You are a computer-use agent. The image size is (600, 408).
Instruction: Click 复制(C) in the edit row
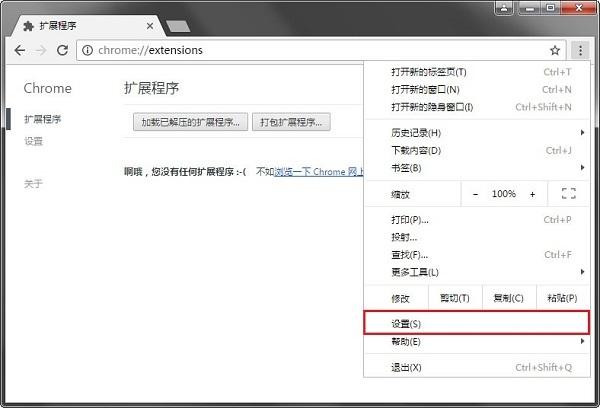click(509, 298)
